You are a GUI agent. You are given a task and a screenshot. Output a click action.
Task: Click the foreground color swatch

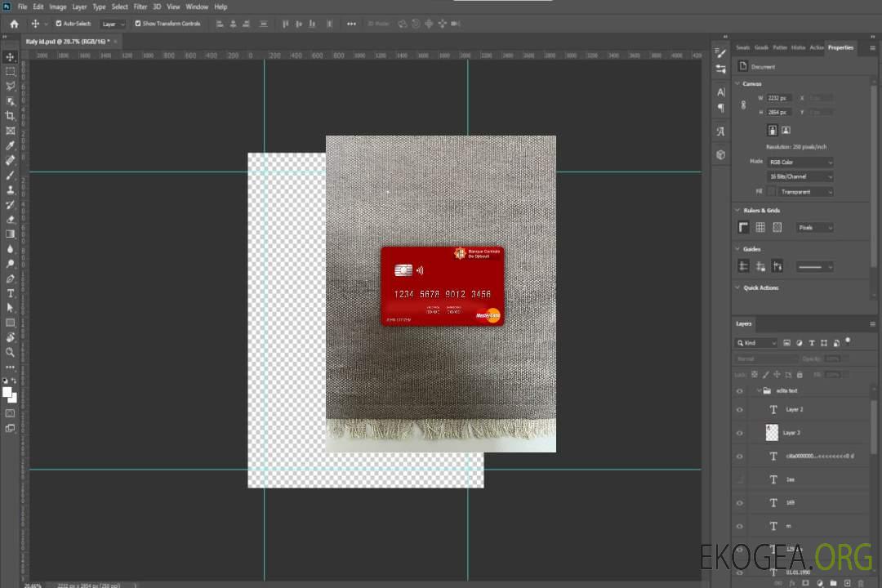[7, 393]
